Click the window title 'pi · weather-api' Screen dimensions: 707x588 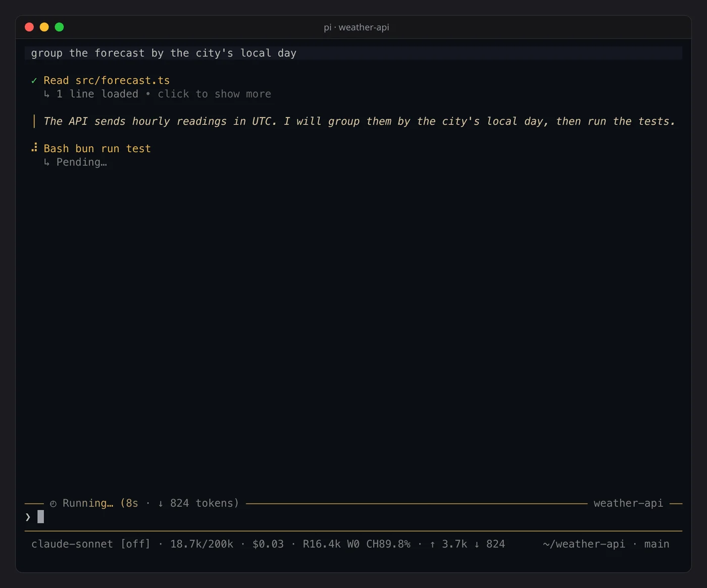tap(357, 27)
